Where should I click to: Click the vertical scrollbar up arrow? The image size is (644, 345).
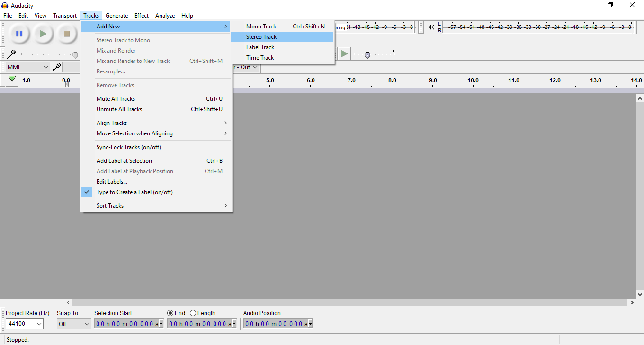pos(640,98)
